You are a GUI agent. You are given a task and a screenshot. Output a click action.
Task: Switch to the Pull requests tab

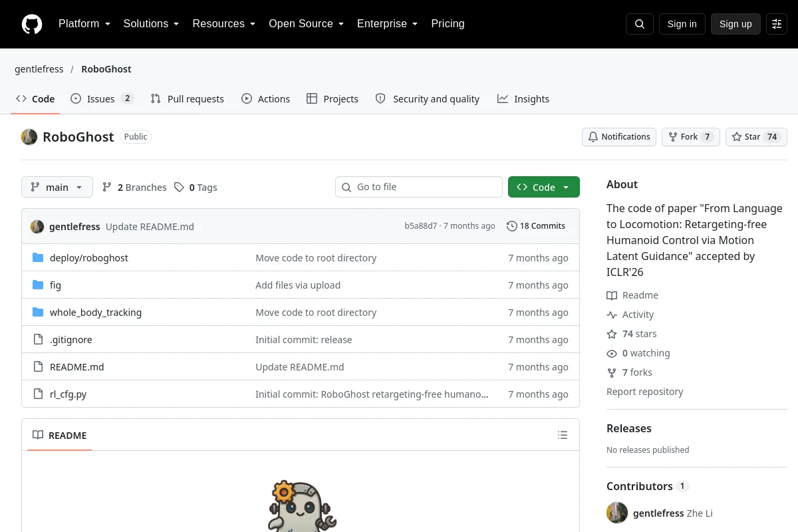(x=188, y=99)
